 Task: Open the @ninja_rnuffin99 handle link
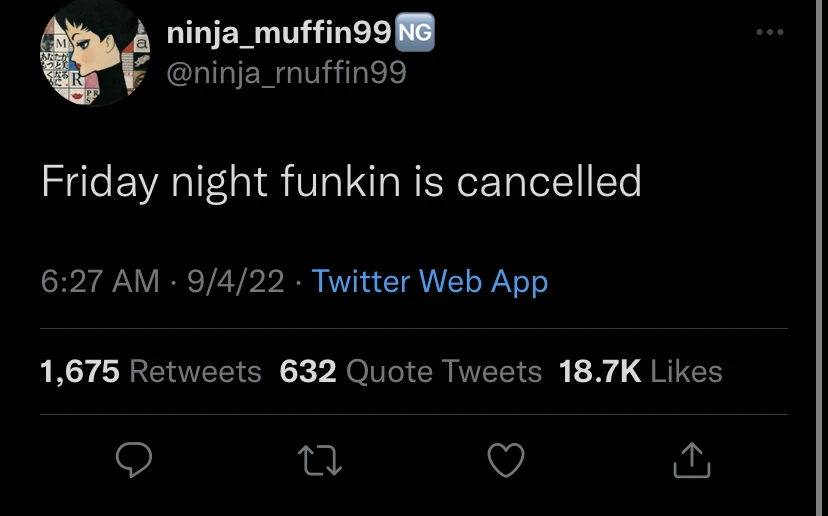click(285, 74)
